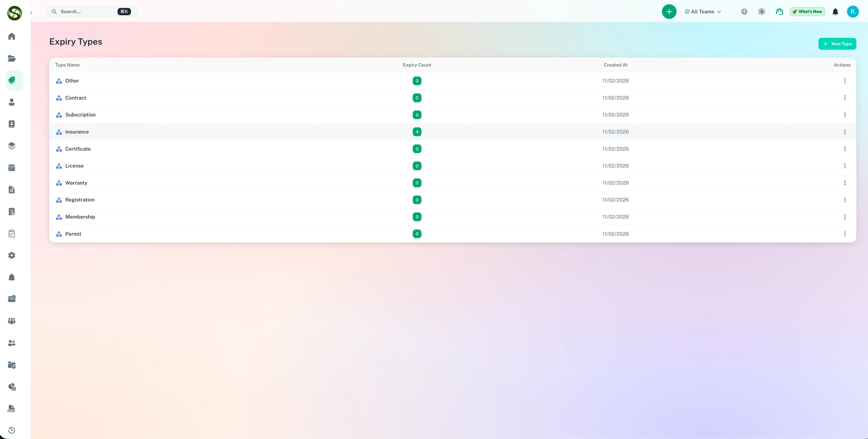This screenshot has height=439, width=868.
Task: Select the Other type name
Action: tap(72, 81)
